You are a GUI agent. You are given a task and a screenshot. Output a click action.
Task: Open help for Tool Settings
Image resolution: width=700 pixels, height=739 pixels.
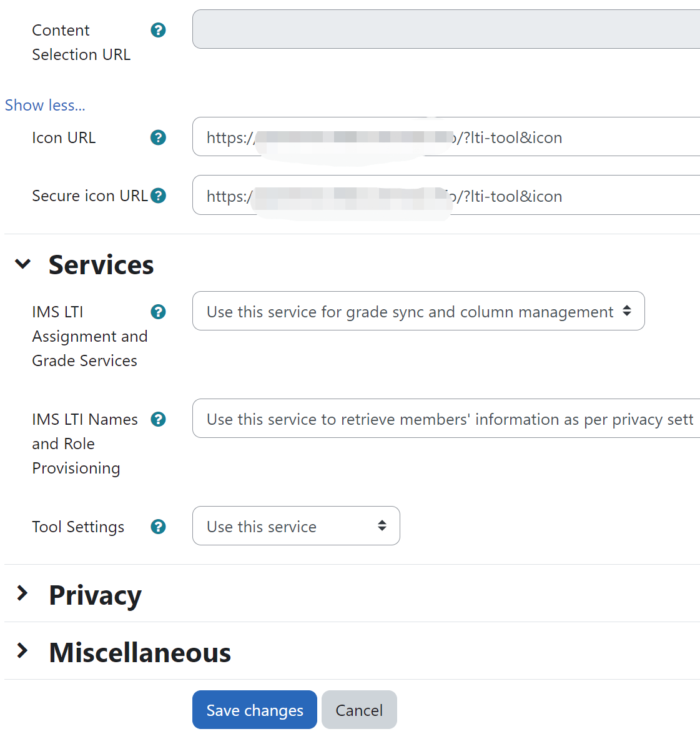(x=158, y=527)
